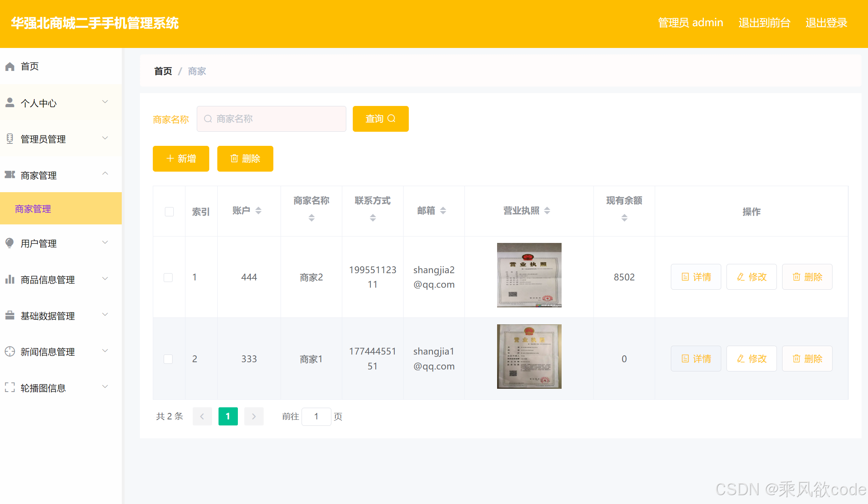
Task: Open 商家2 business license thumbnail
Action: (x=529, y=275)
